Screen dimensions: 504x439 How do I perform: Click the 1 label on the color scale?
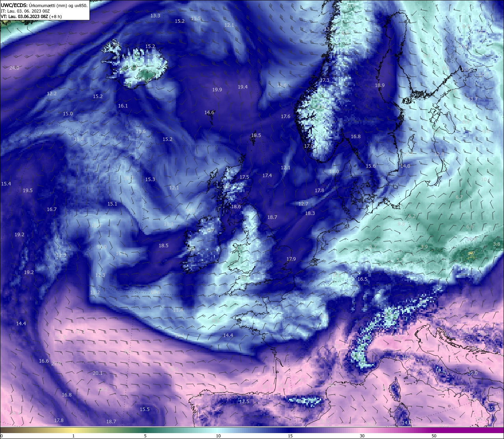point(73,436)
